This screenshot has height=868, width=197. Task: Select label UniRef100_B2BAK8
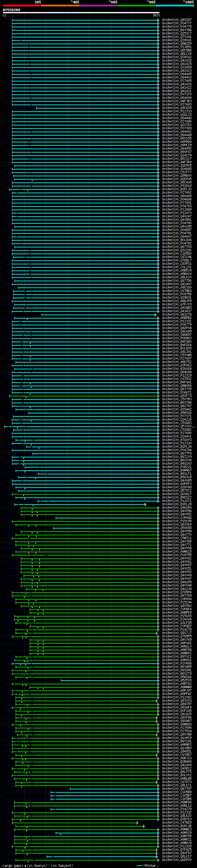coord(176,761)
